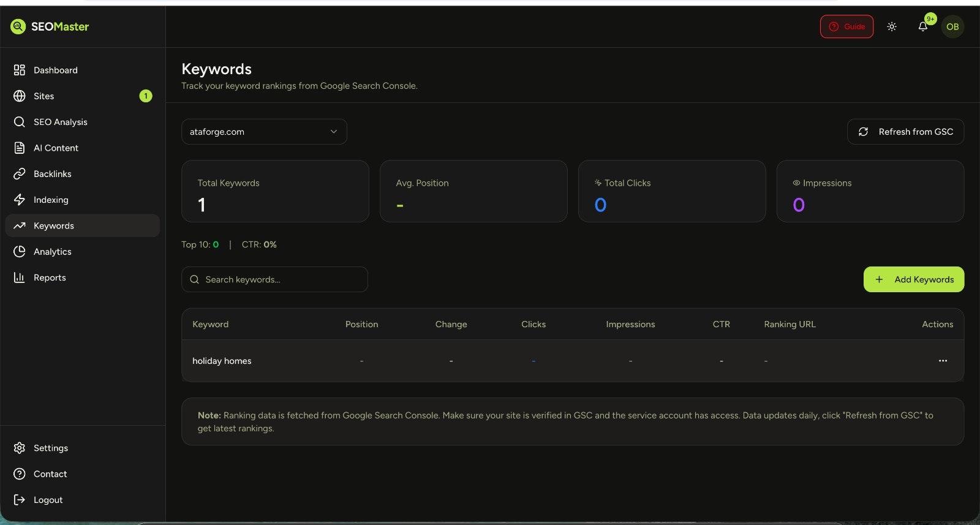
Task: Click Add Keywords button
Action: [914, 279]
